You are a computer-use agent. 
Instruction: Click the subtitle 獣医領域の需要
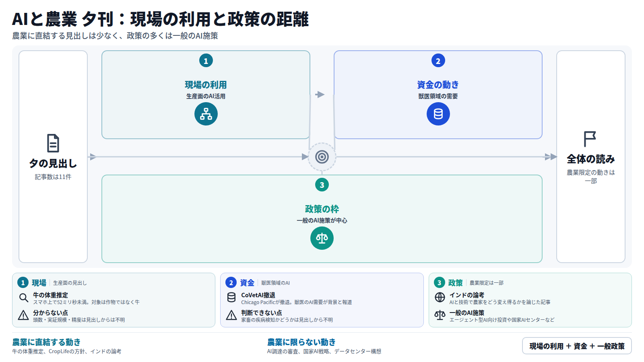tap(438, 97)
